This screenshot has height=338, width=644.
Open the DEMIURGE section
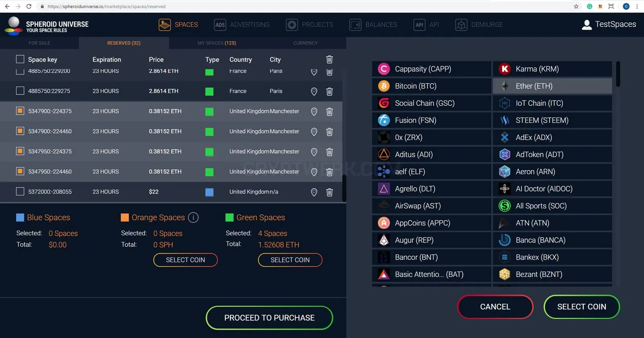(x=479, y=25)
